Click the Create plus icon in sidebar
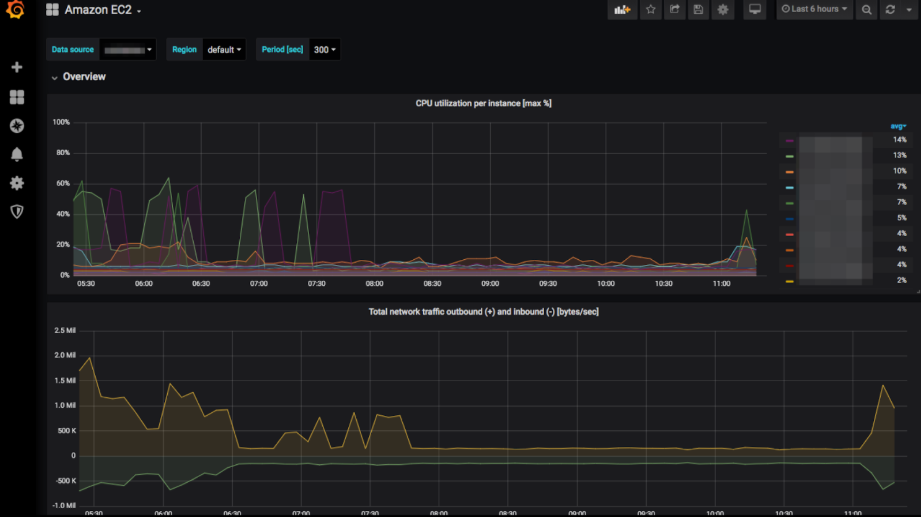The height and width of the screenshot is (517, 921). coord(17,68)
